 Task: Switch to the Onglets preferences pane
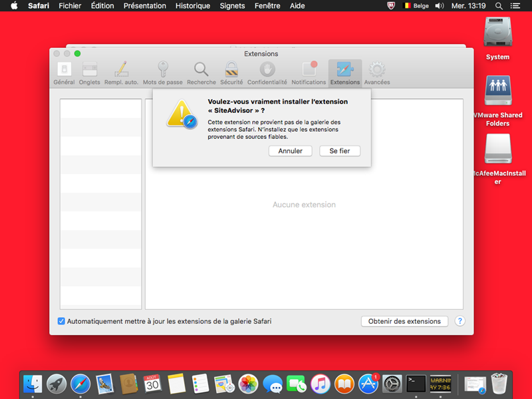click(x=90, y=73)
